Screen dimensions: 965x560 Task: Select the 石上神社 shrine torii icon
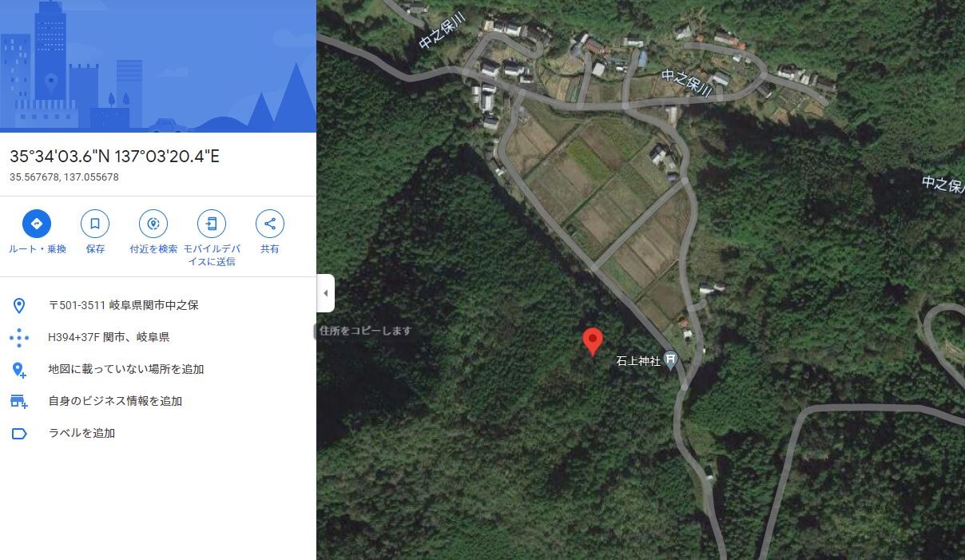pyautogui.click(x=671, y=361)
